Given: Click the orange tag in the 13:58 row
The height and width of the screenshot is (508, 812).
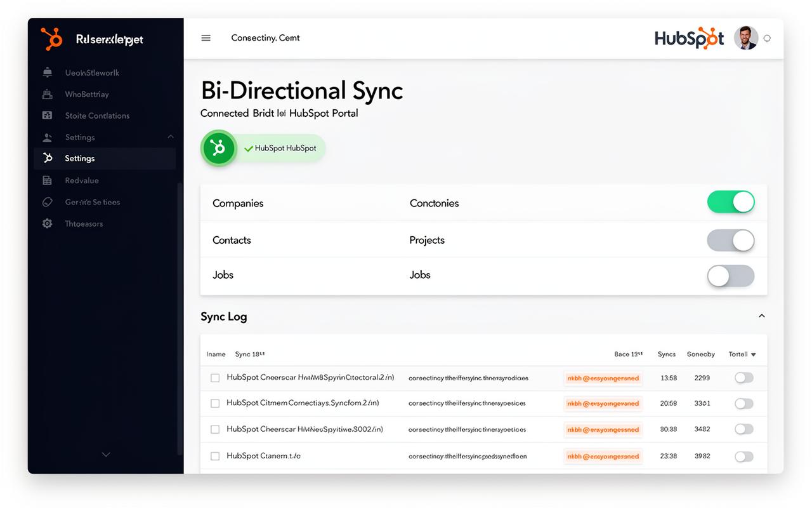Looking at the screenshot, I should tap(603, 378).
